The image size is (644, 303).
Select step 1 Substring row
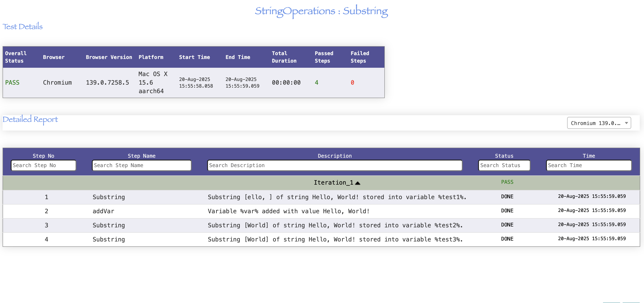pos(108,197)
